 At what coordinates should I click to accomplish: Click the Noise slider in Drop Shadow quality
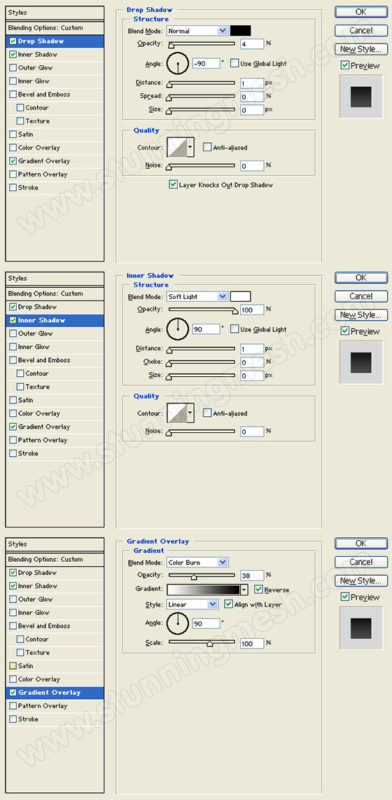pos(202,166)
